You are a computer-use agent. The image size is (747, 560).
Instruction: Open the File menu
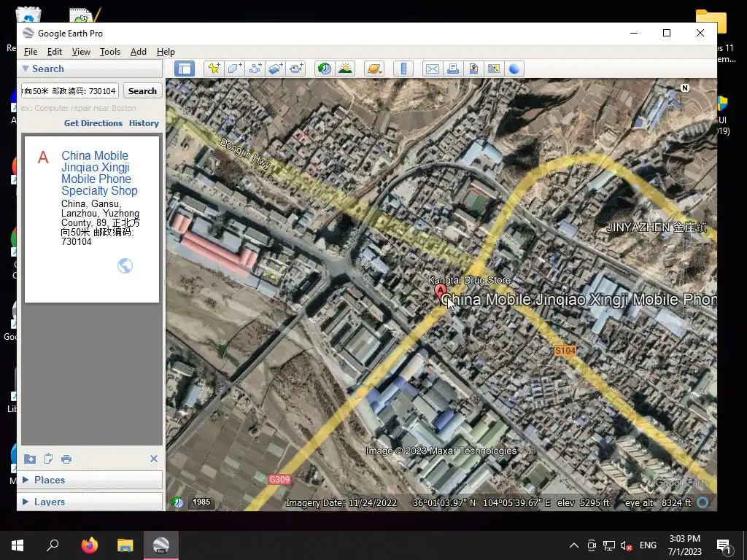(x=31, y=52)
